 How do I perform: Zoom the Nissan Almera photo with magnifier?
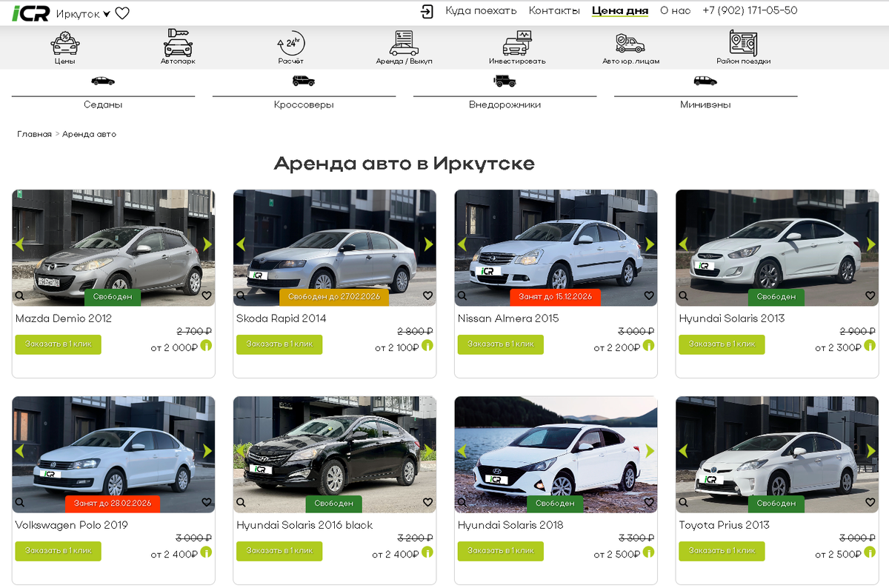[x=462, y=295]
